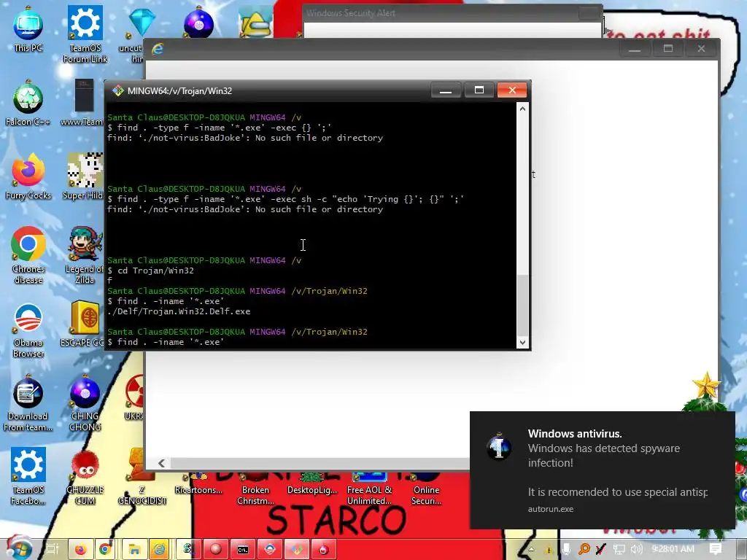Click autorun.exe text in notification
This screenshot has width=747, height=560.
coord(550,508)
